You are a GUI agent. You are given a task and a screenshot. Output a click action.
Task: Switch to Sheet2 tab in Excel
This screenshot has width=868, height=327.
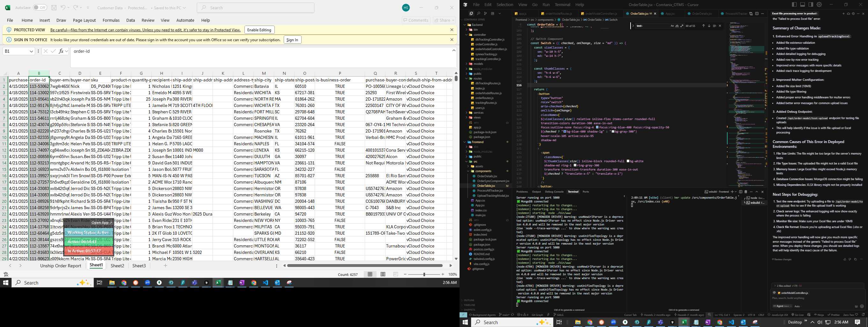click(x=117, y=266)
